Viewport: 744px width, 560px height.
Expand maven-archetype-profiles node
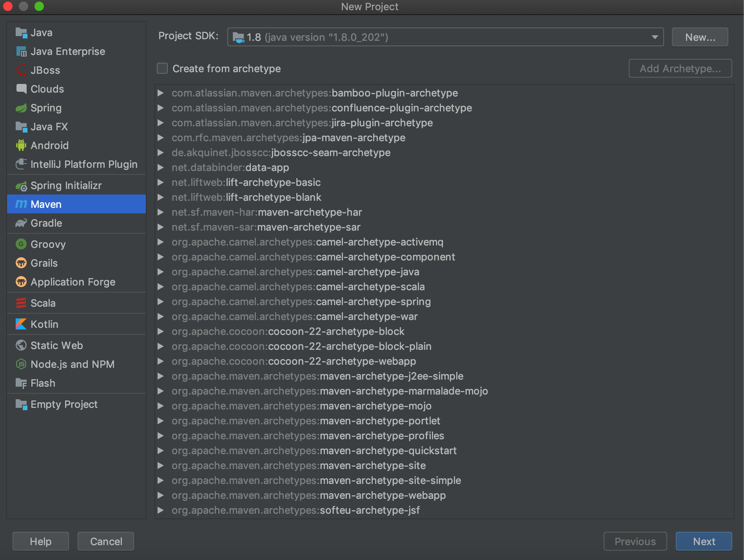point(160,436)
